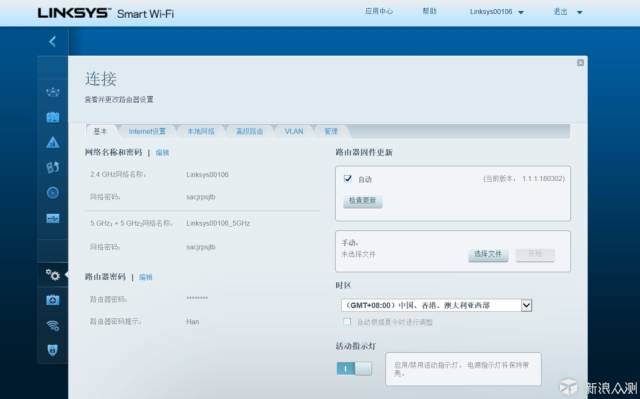Open 帮助 in the header

point(429,11)
